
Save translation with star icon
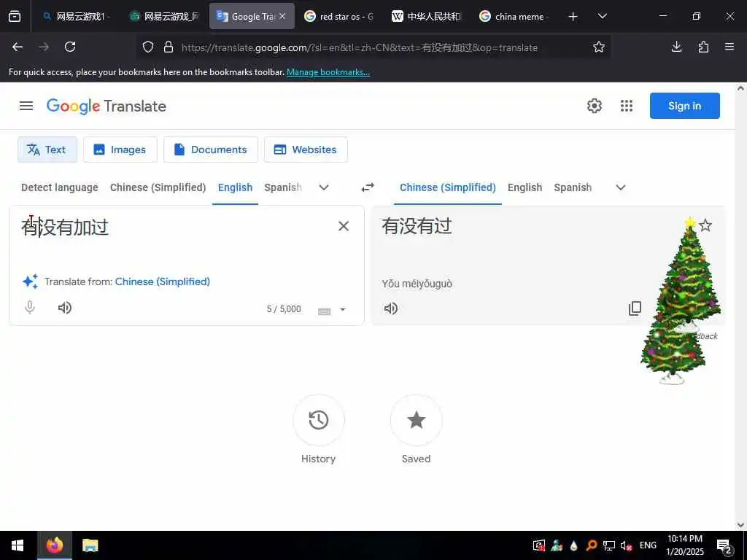coord(705,226)
